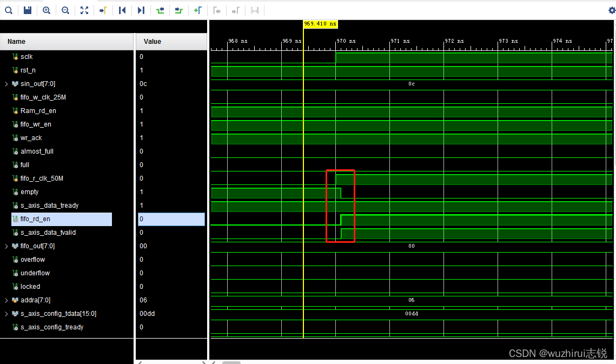The image size is (616, 364).
Task: Open waveform settings gear
Action: (x=612, y=10)
